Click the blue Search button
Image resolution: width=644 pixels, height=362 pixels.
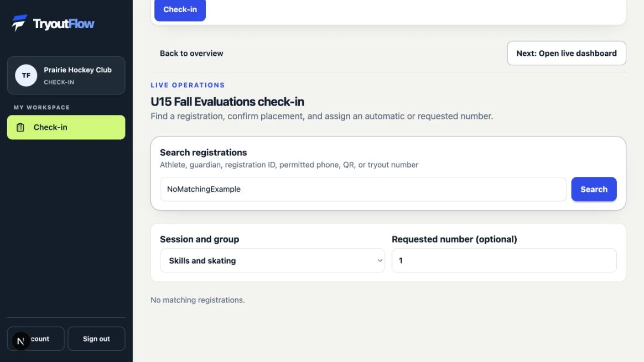594,189
